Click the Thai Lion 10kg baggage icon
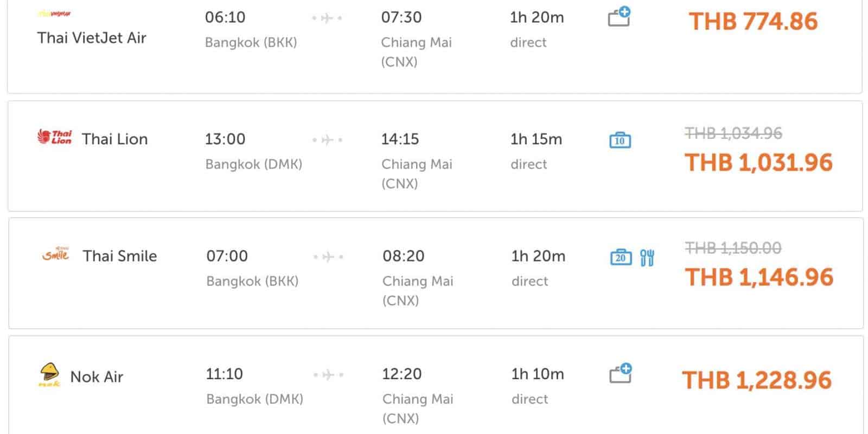 [620, 141]
